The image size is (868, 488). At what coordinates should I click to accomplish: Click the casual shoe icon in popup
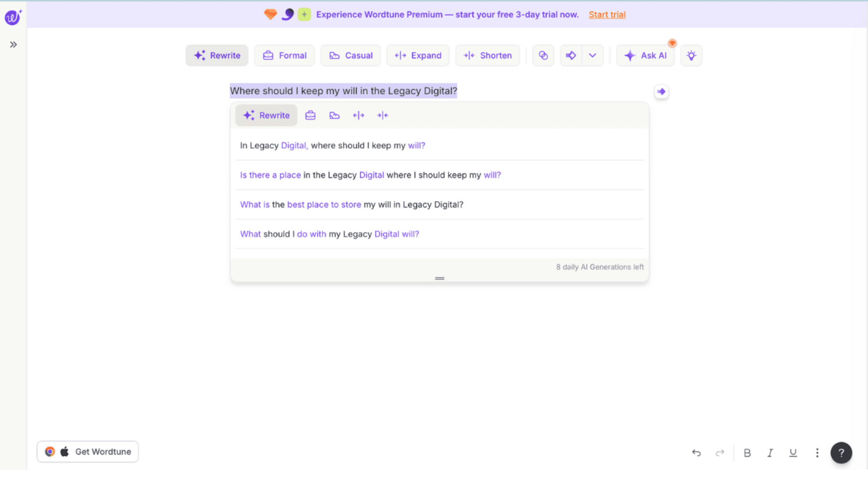334,115
